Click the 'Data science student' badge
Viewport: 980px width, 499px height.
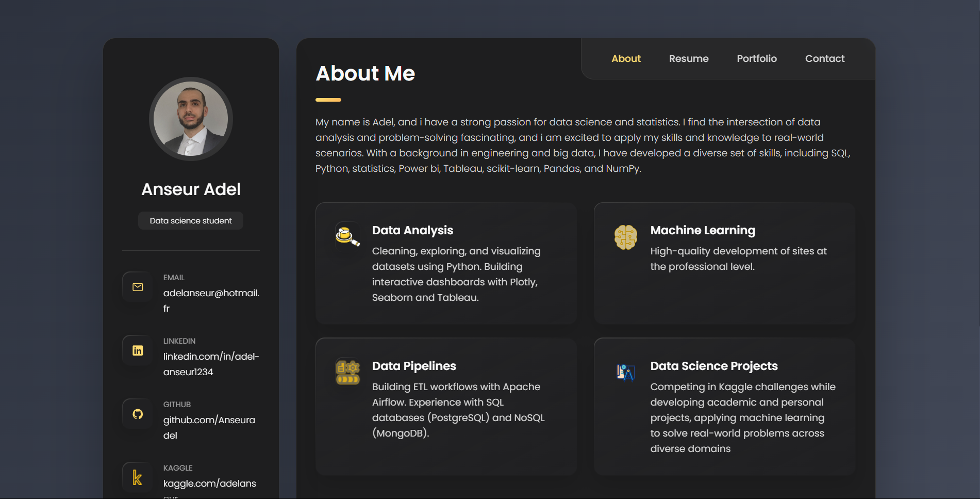pyautogui.click(x=190, y=220)
